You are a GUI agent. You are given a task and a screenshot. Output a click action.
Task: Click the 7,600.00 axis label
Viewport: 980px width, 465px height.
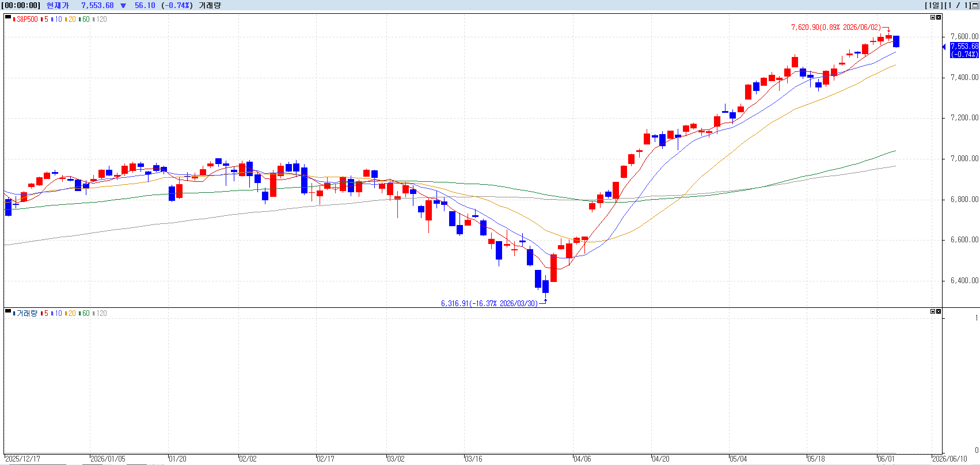point(964,36)
